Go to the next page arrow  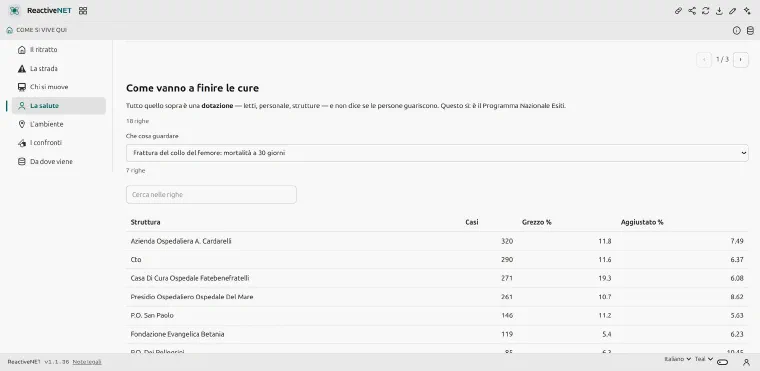tap(741, 60)
